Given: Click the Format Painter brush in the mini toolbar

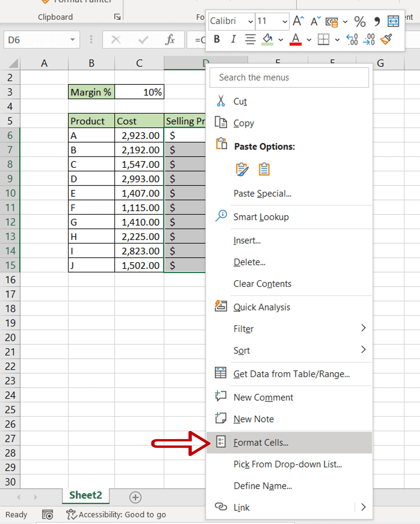Looking at the screenshot, I should click(387, 39).
